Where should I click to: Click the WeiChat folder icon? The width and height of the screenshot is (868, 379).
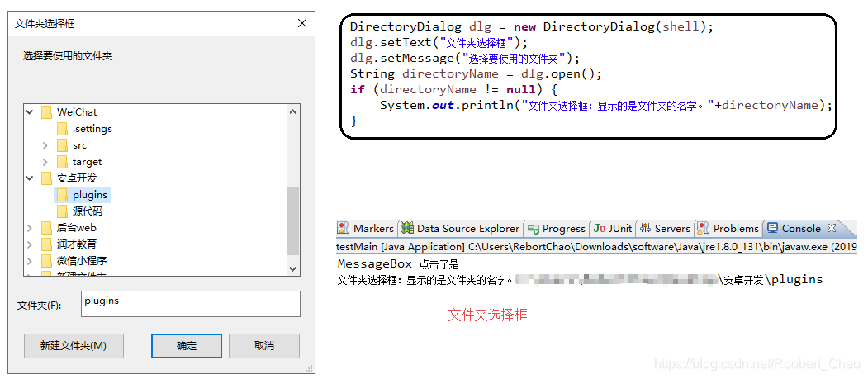[46, 112]
